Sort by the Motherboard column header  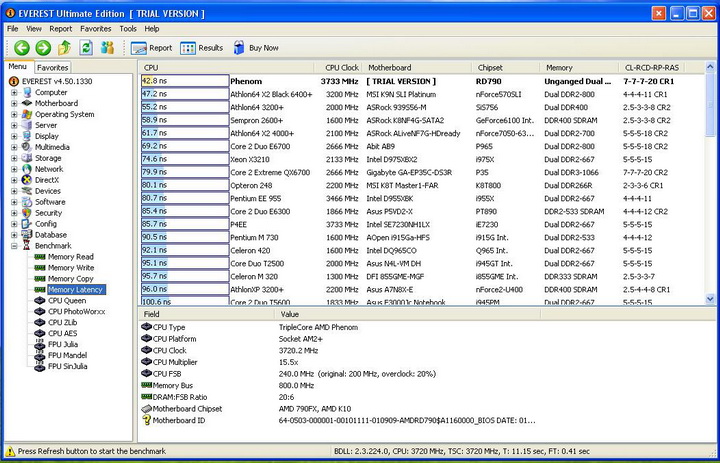[x=417, y=68]
